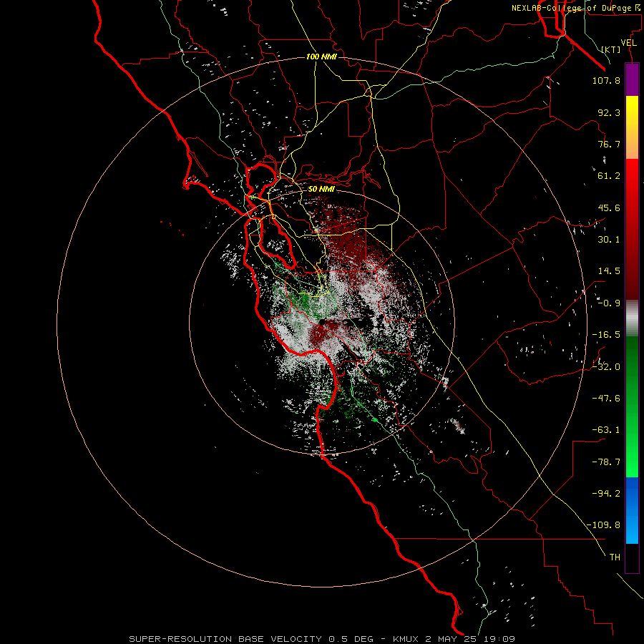Select the 61.2 legend value
This screenshot has width=644, height=644.
pos(609,176)
